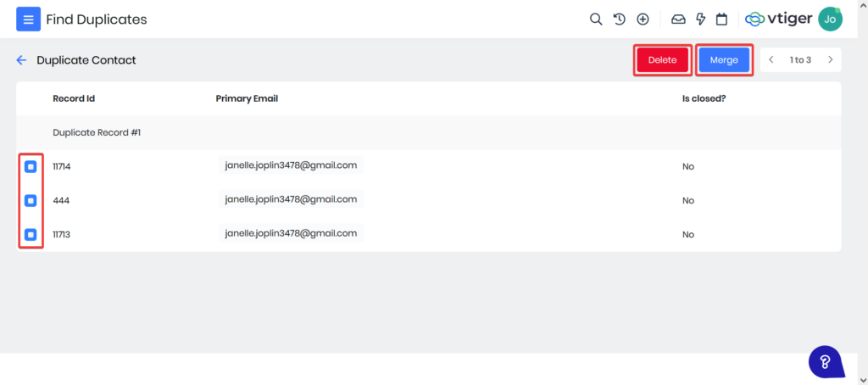Open the Jo user profile avatar

click(x=831, y=19)
